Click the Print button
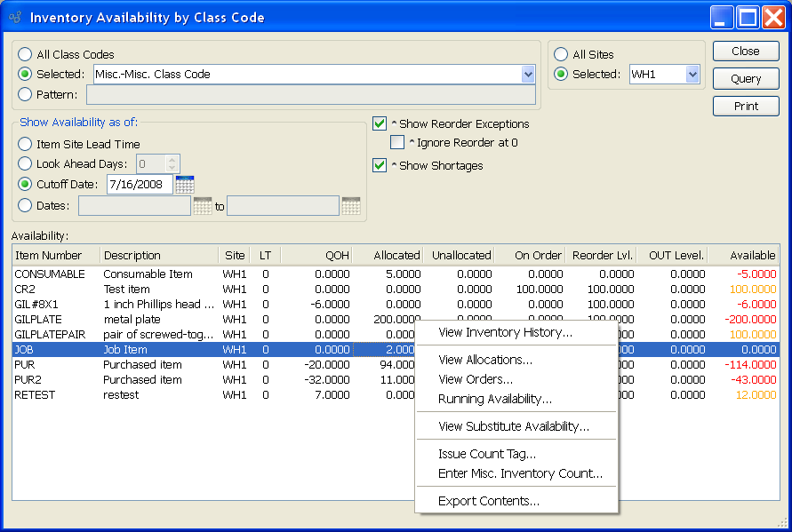792x532 pixels. click(746, 106)
